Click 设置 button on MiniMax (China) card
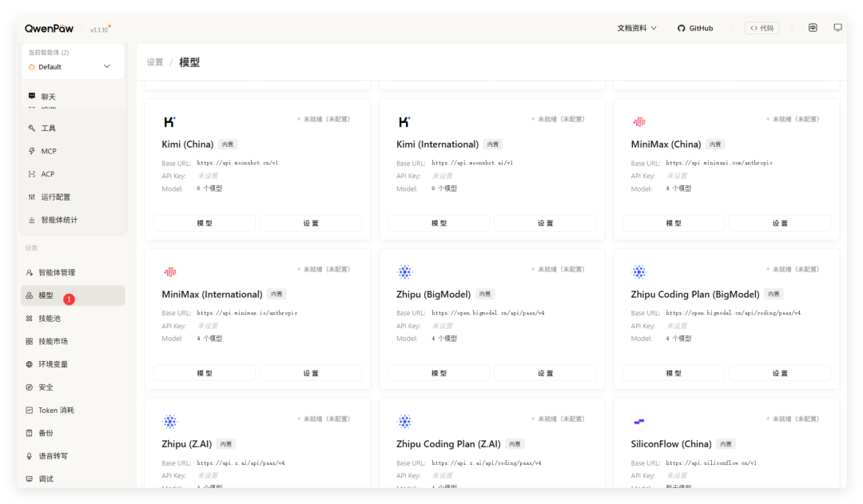Viewport: 863px width, 504px height. click(780, 223)
